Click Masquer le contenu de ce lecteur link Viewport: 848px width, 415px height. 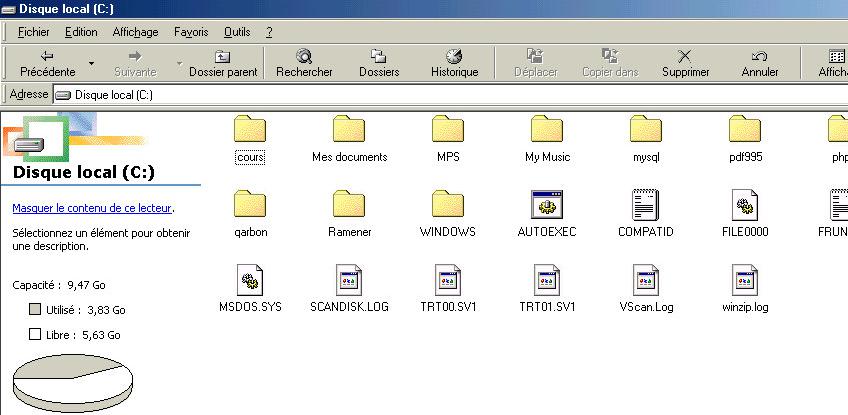(x=91, y=209)
